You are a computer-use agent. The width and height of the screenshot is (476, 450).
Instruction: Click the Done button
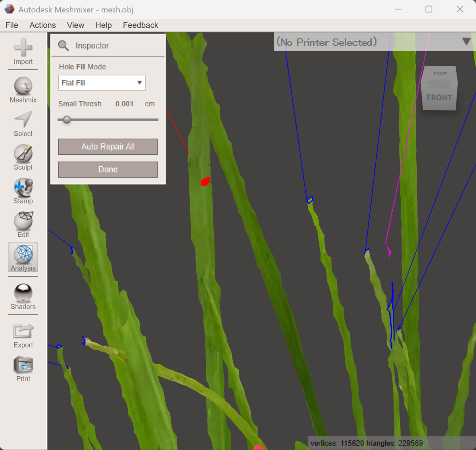pos(108,169)
